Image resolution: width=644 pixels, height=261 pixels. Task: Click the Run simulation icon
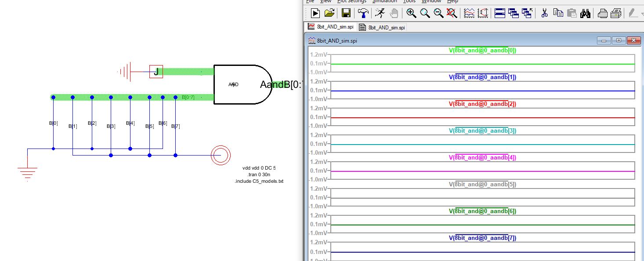[315, 13]
